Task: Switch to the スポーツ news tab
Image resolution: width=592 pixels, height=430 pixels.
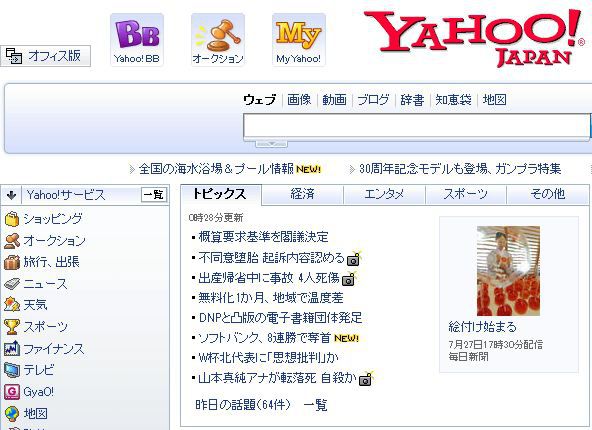Action: [x=466, y=194]
